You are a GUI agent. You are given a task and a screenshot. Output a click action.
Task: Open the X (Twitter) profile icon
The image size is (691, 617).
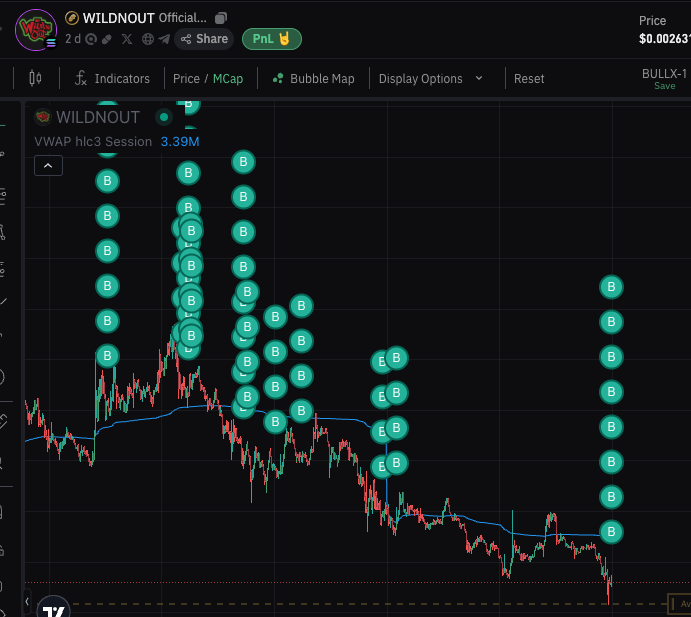127,39
